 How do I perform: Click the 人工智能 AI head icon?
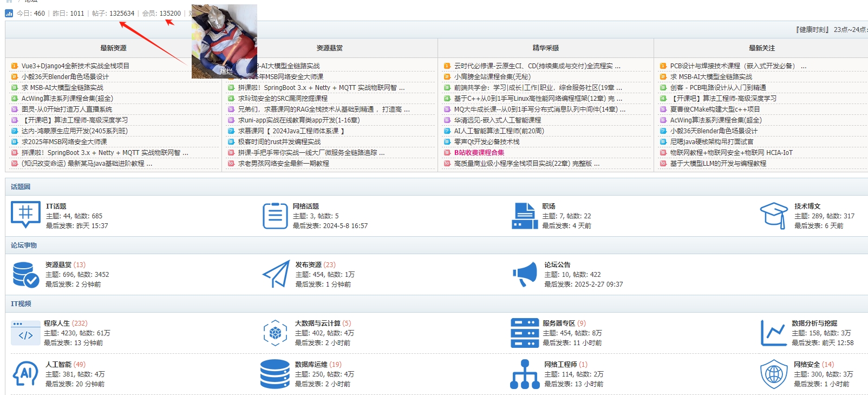coord(25,374)
